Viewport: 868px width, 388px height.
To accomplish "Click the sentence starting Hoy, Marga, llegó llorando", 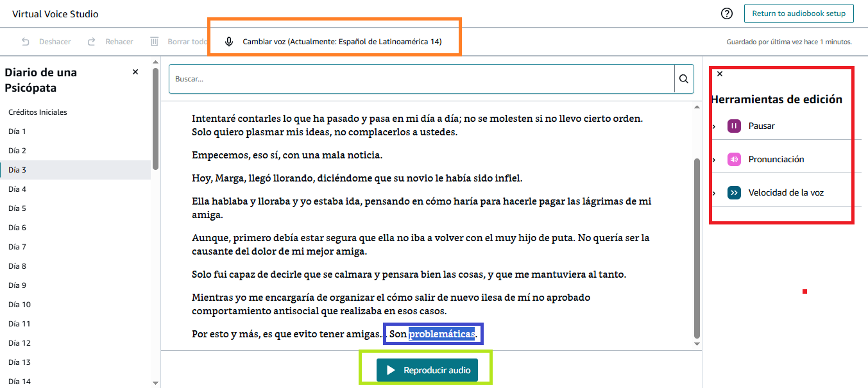I will coord(357,178).
